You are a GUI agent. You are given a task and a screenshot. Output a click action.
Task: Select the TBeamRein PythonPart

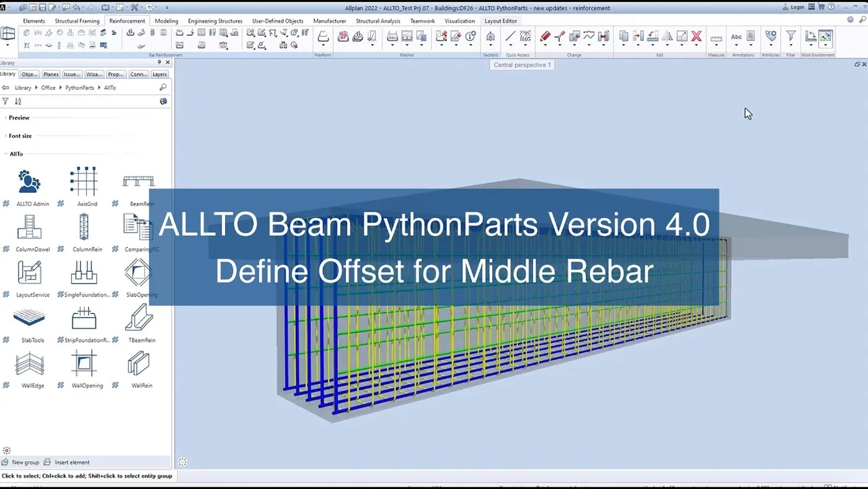click(x=139, y=318)
